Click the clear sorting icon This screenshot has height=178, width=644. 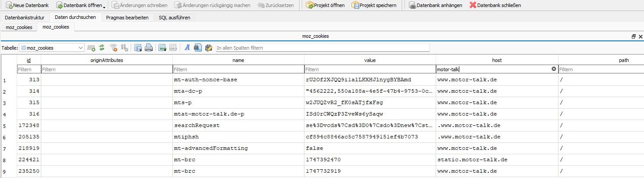click(x=124, y=47)
